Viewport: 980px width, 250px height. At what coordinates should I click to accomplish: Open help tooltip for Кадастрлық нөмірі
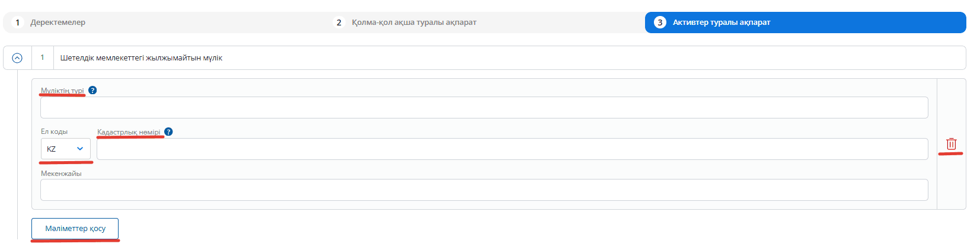point(168,132)
